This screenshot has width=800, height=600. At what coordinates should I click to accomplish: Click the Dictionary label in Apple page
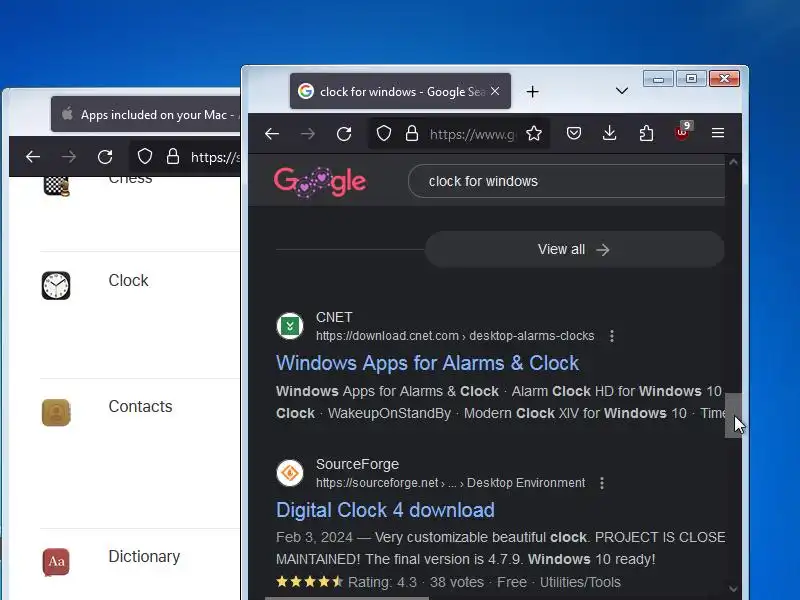(x=144, y=556)
